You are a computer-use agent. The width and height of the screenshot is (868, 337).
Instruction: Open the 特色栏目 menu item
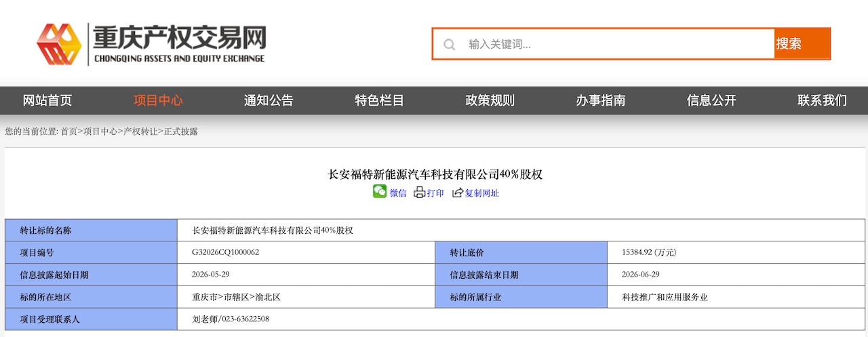click(379, 100)
